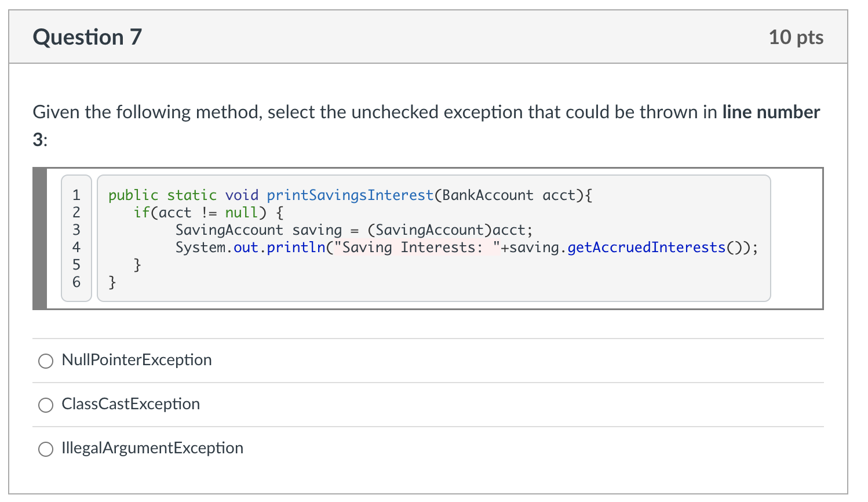This screenshot has width=868, height=502.
Task: Click the IllegalArgumentException option text
Action: point(152,448)
